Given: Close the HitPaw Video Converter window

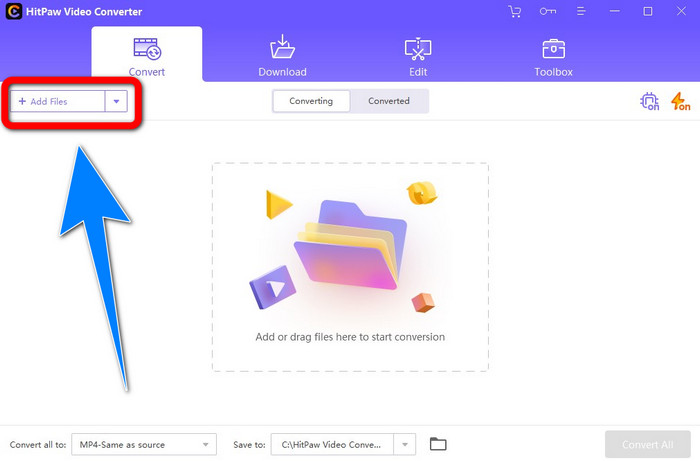Looking at the screenshot, I should pyautogui.click(x=681, y=11).
